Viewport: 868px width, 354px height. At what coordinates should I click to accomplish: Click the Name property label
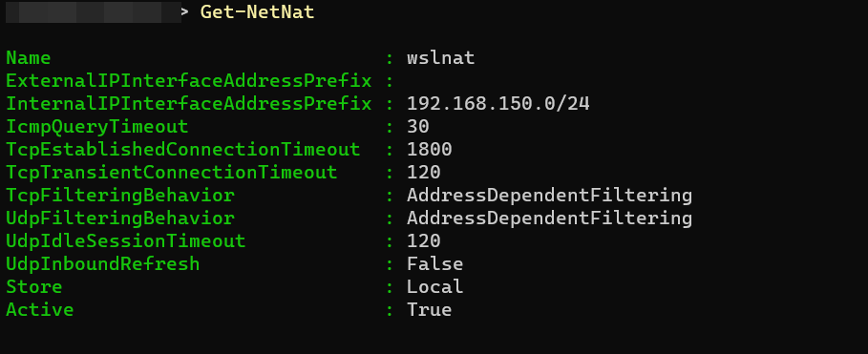29,58
